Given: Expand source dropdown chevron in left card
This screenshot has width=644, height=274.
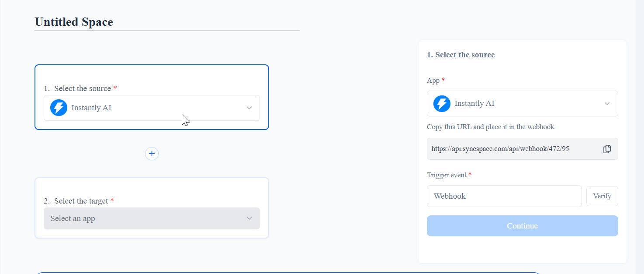Looking at the screenshot, I should click(249, 108).
